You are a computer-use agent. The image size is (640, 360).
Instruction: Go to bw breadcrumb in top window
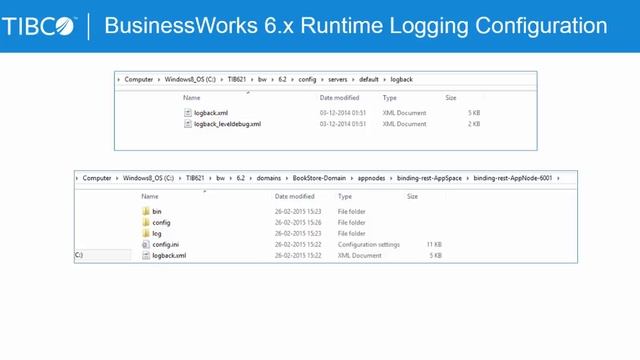pyautogui.click(x=262, y=79)
